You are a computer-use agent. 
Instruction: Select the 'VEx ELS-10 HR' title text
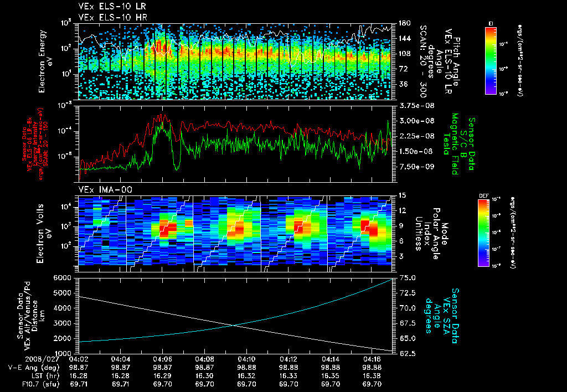pyautogui.click(x=112, y=17)
